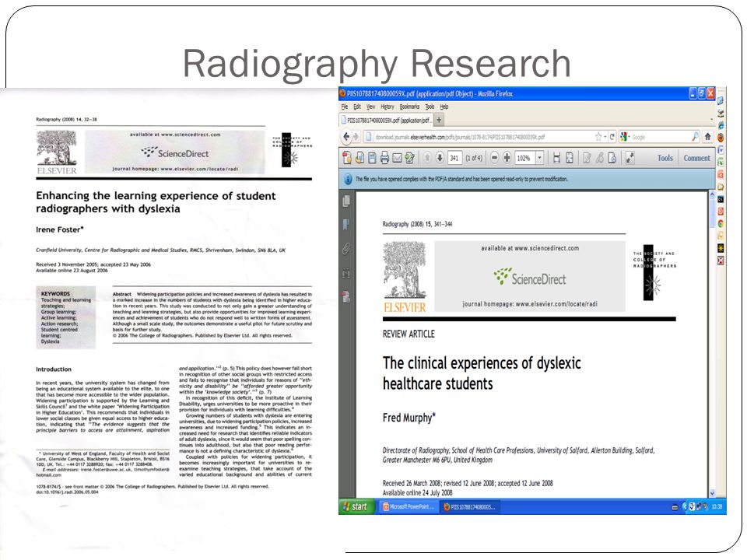747x560 pixels.
Task: Zoom out using the minus button
Action: pos(495,158)
